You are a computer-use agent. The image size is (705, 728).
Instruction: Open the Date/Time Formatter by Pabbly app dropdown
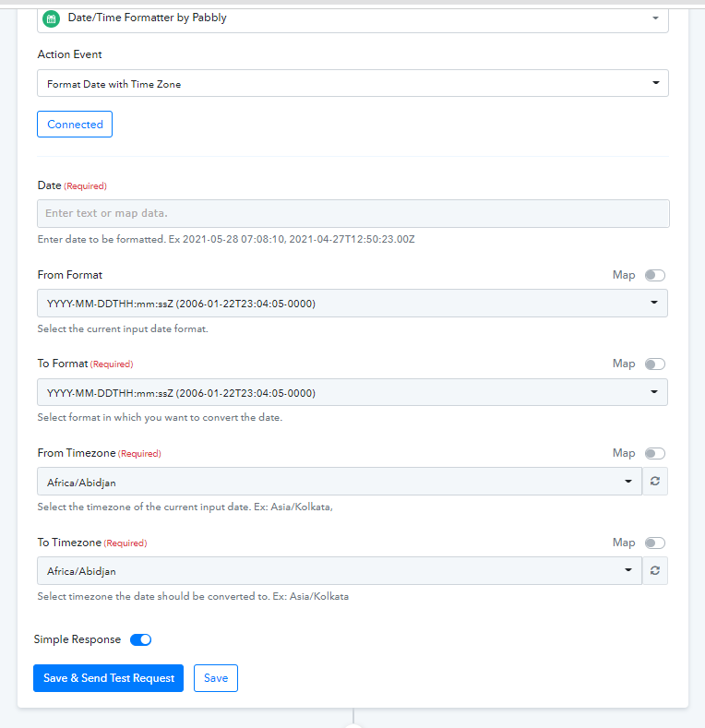pos(353,19)
